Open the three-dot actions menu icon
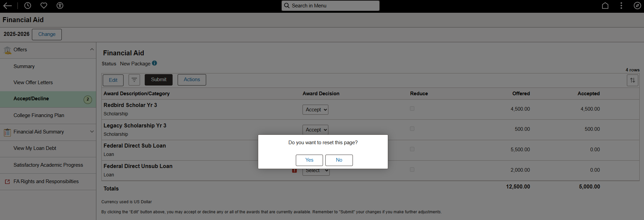644x220 pixels. 621,6
